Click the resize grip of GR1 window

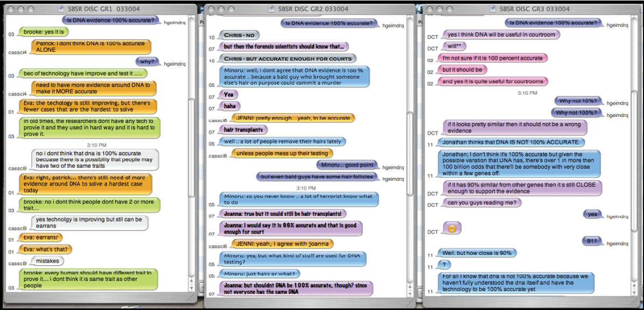(x=192, y=297)
